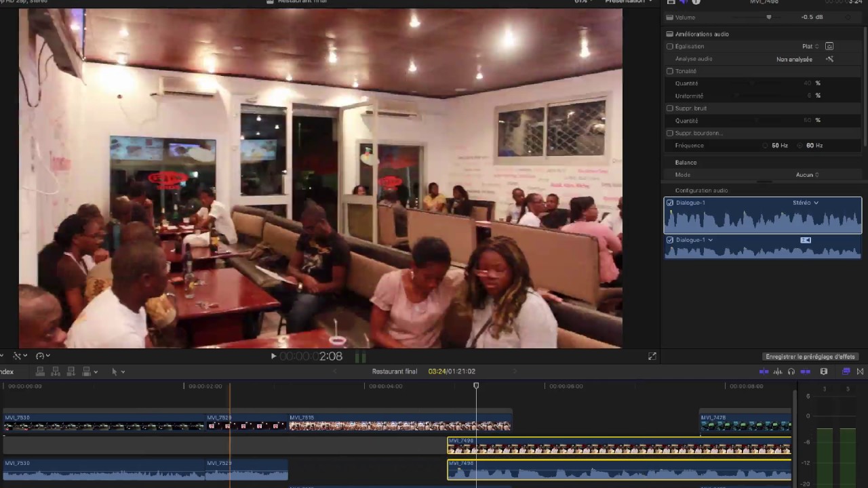Toggle timeline snapping

[x=805, y=371]
